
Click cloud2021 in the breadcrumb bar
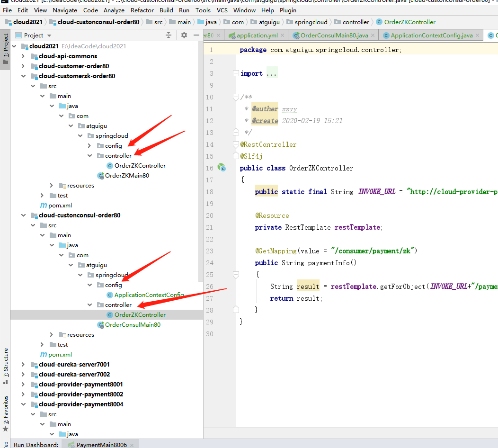coord(27,22)
